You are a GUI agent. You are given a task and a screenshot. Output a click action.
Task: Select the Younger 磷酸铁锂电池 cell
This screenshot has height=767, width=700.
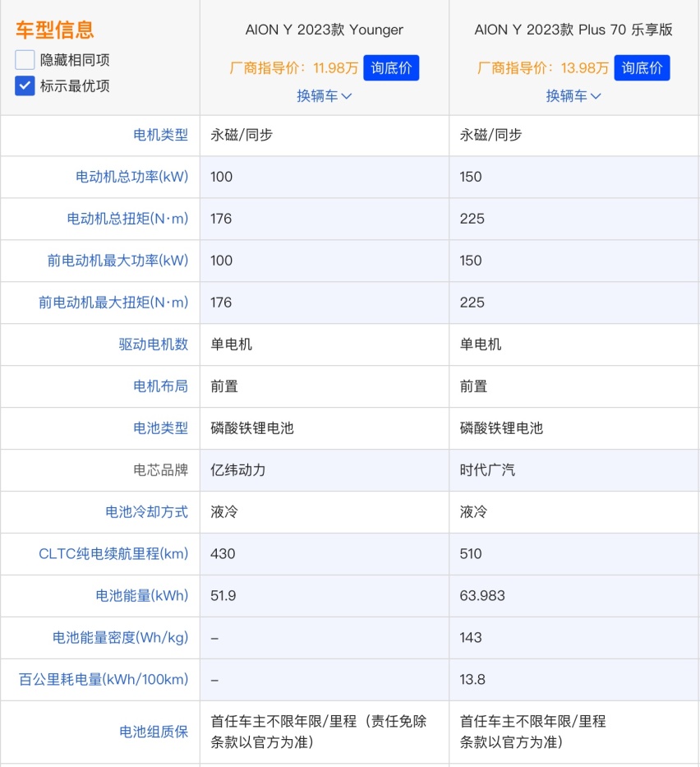click(252, 428)
